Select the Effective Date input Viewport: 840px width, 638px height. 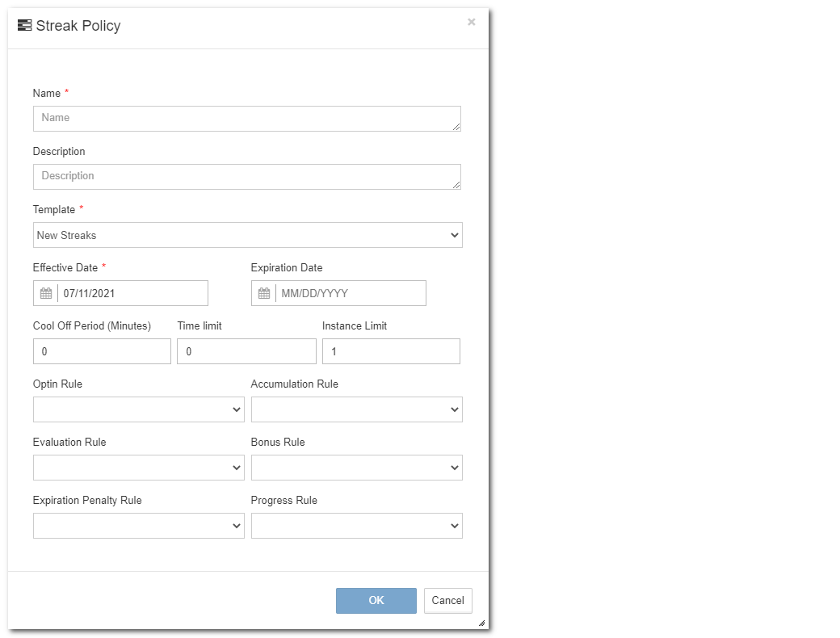[132, 293]
